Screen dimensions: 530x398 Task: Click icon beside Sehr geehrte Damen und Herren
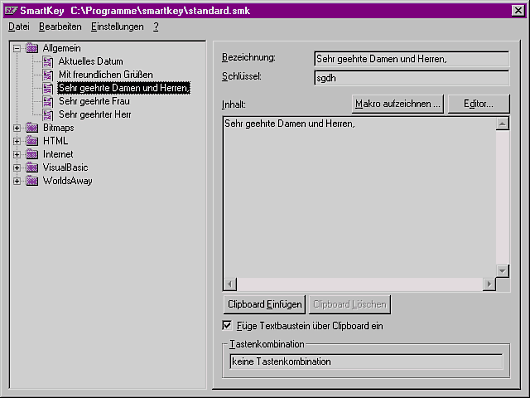pyautogui.click(x=48, y=88)
